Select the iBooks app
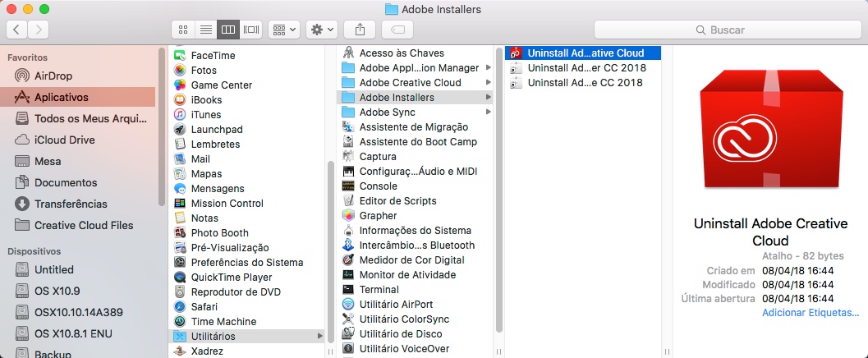 pos(247,99)
